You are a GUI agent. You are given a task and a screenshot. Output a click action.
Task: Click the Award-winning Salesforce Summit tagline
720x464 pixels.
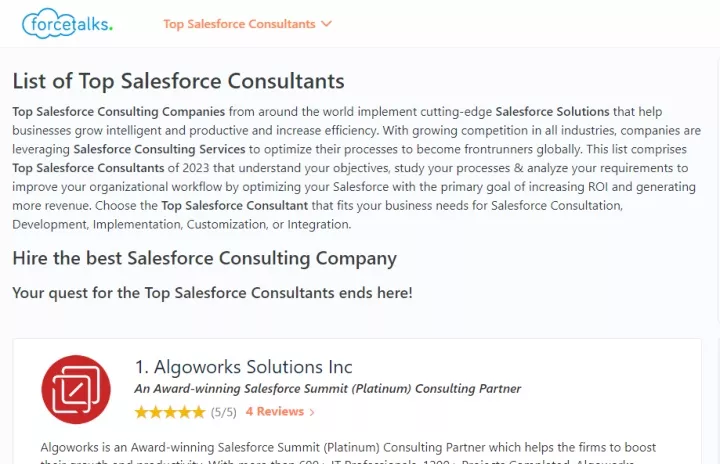point(327,389)
